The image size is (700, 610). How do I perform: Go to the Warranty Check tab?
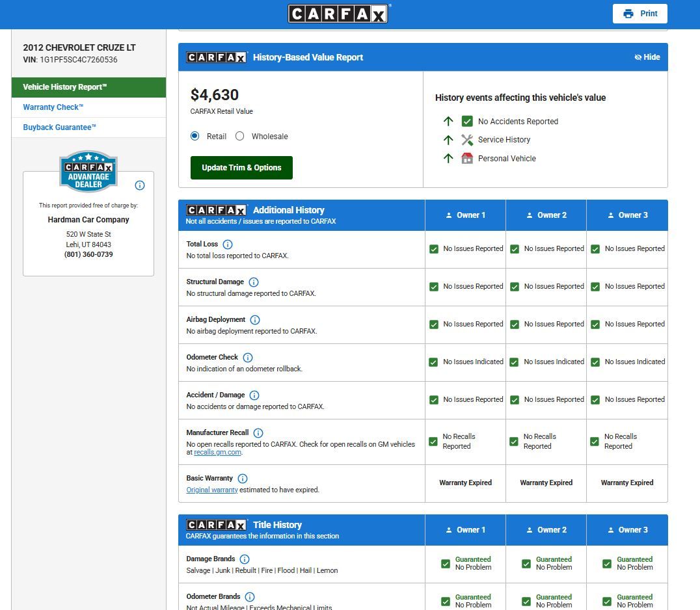(53, 107)
